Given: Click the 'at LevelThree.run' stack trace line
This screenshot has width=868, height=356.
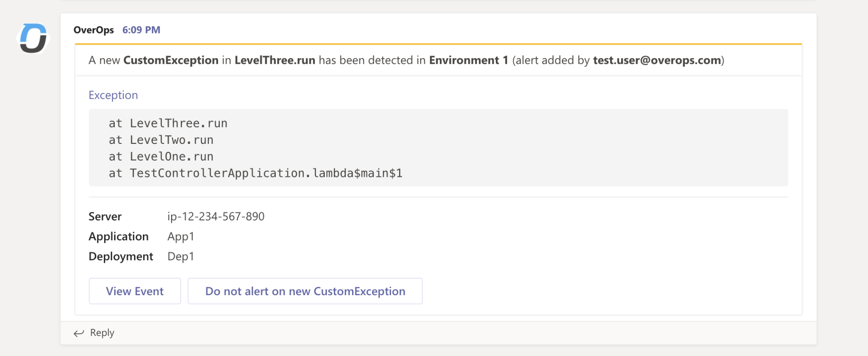Looking at the screenshot, I should click(x=168, y=123).
